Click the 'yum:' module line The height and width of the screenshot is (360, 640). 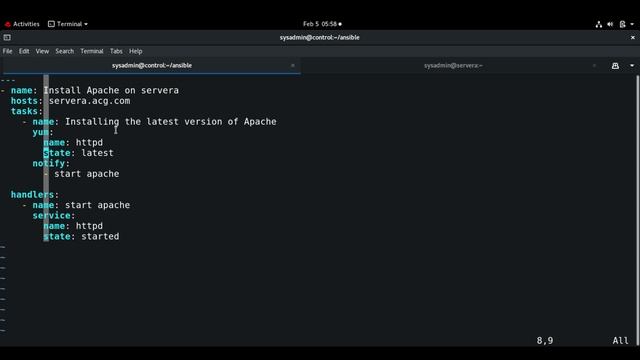(x=43, y=132)
